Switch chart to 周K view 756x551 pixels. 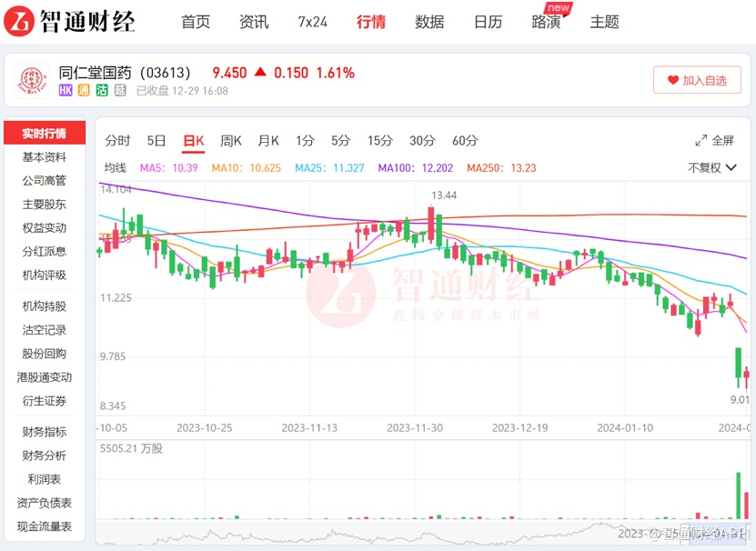click(230, 141)
